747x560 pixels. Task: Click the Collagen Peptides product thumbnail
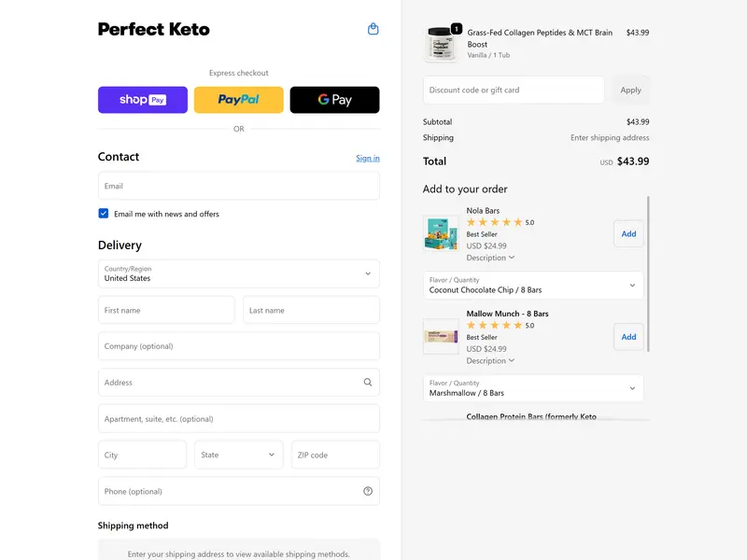click(441, 44)
